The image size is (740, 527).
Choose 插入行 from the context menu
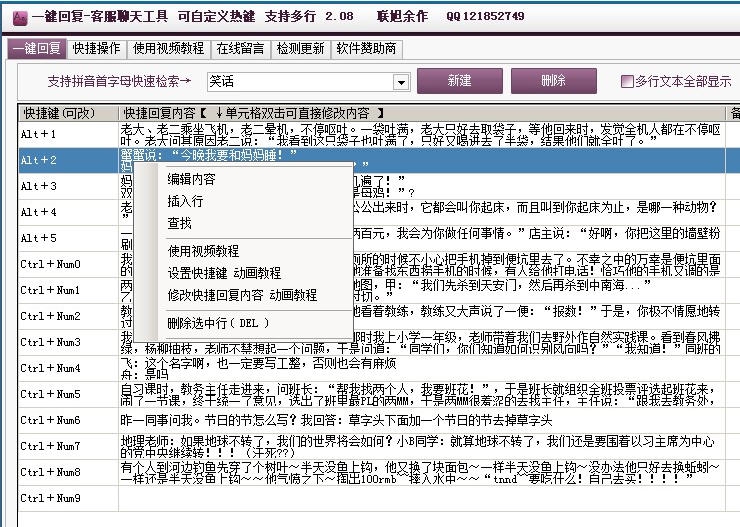click(185, 201)
